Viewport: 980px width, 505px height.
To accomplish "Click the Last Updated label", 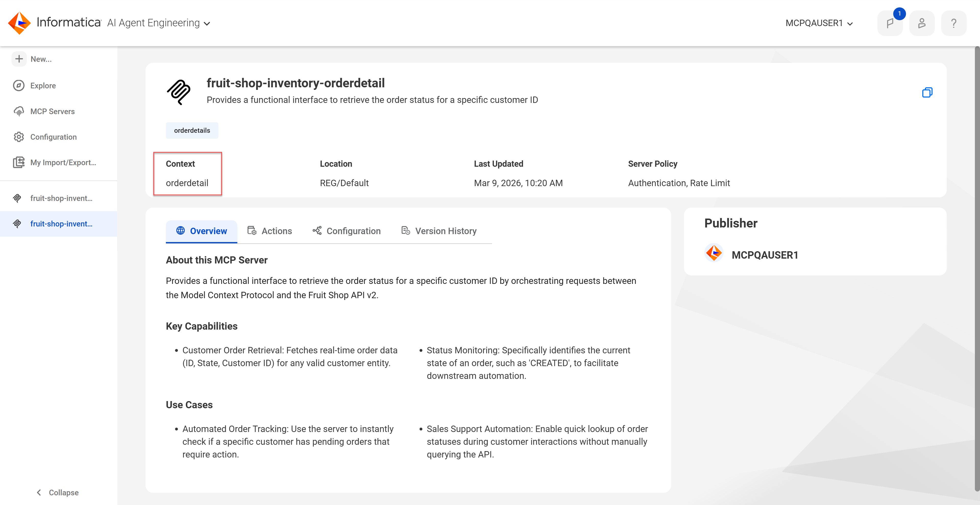I will pyautogui.click(x=499, y=164).
